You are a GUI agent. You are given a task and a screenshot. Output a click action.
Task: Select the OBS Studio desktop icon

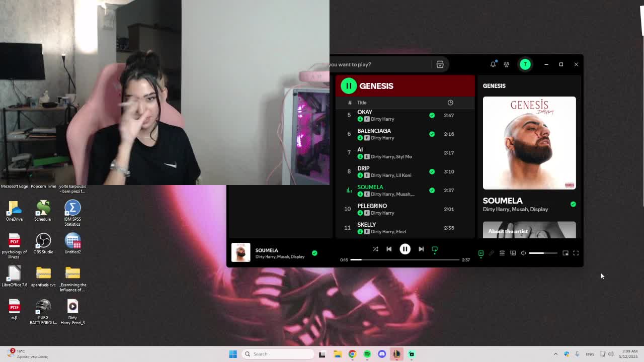pyautogui.click(x=43, y=244)
